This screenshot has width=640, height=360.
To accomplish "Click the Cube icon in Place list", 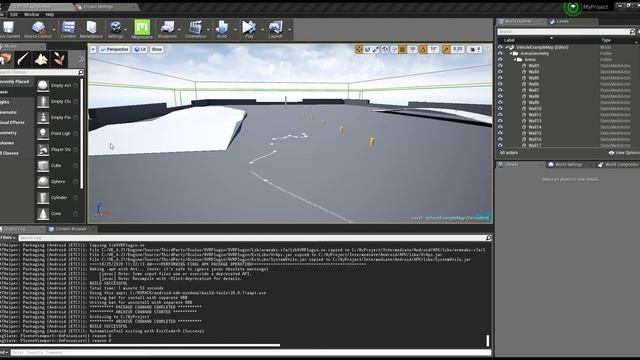I will [x=43, y=166].
